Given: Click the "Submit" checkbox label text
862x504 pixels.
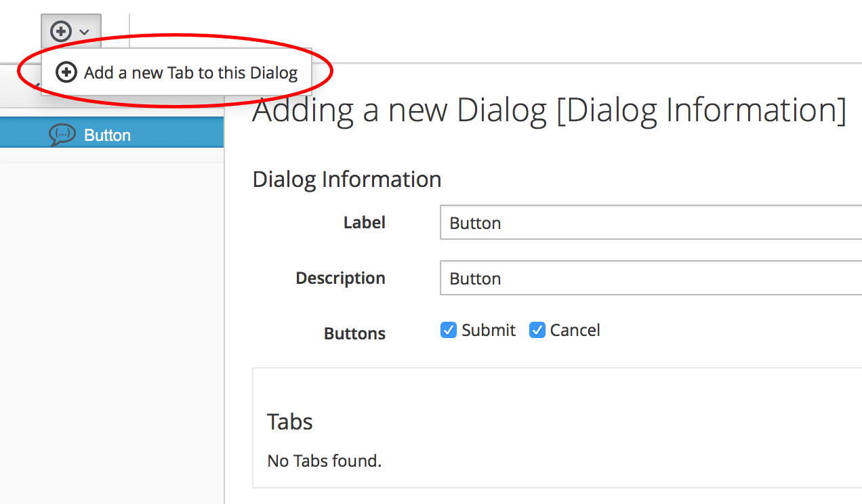Looking at the screenshot, I should coord(489,331).
